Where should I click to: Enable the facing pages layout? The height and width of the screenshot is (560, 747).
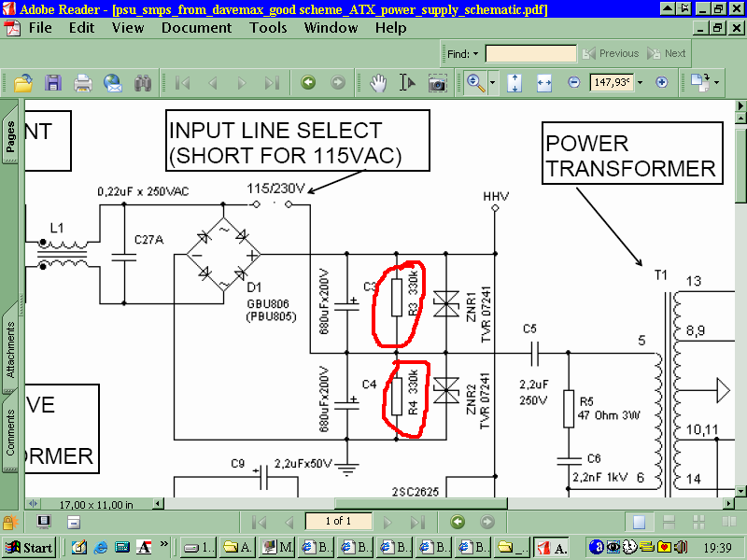click(729, 523)
